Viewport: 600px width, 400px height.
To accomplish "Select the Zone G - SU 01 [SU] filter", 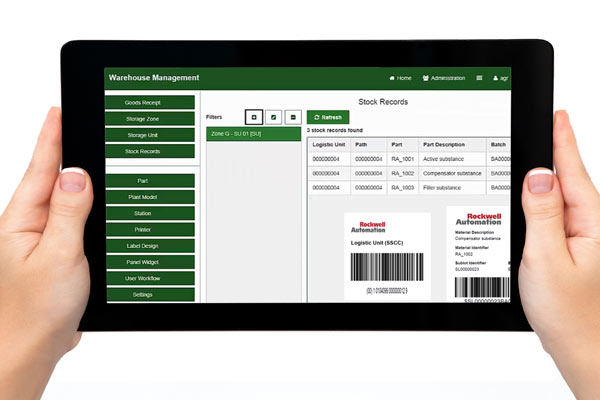I will [254, 134].
